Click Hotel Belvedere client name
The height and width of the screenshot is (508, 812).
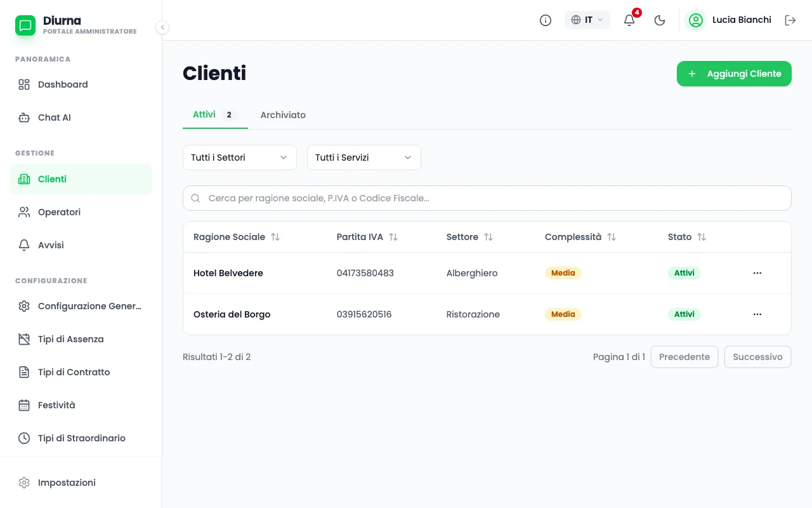tap(228, 273)
